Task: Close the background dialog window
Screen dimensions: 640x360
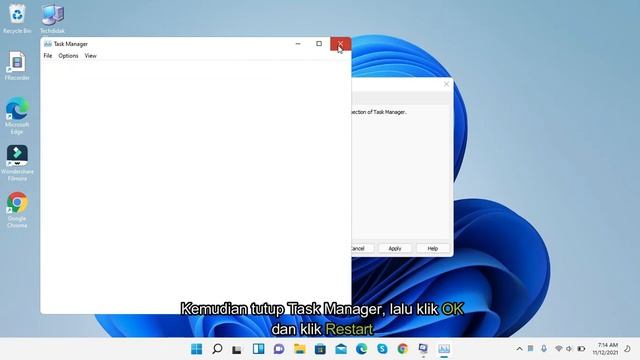Action: coord(446,84)
